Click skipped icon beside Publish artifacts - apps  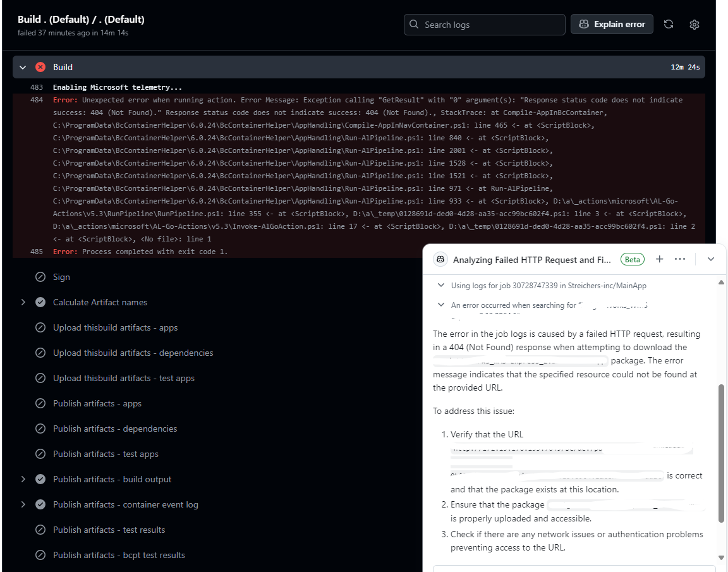click(40, 403)
